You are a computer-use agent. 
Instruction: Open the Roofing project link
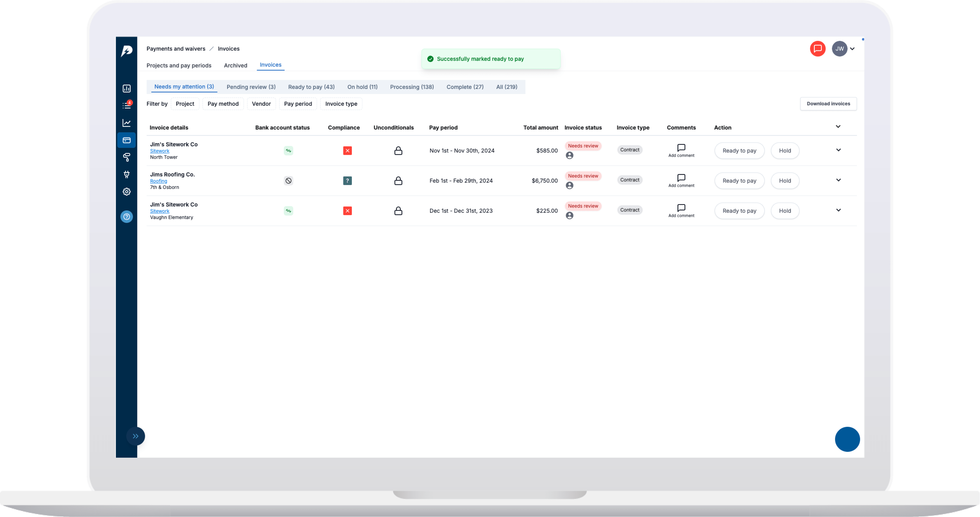coord(158,181)
